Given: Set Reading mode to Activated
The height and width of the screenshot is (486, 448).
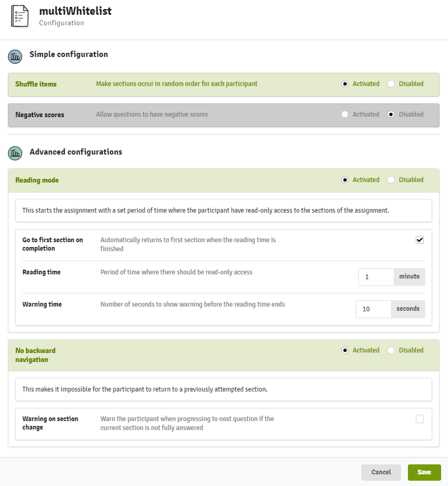Looking at the screenshot, I should (x=345, y=180).
